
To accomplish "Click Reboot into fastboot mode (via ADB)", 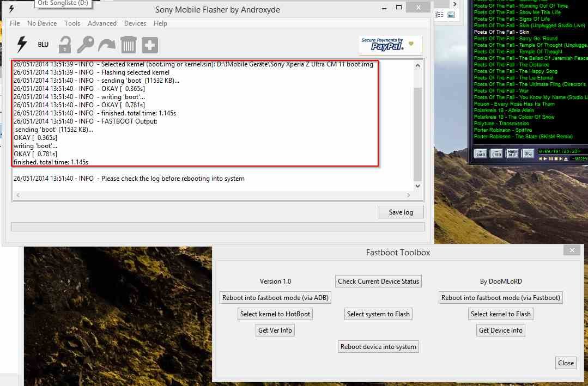I will [x=275, y=298].
